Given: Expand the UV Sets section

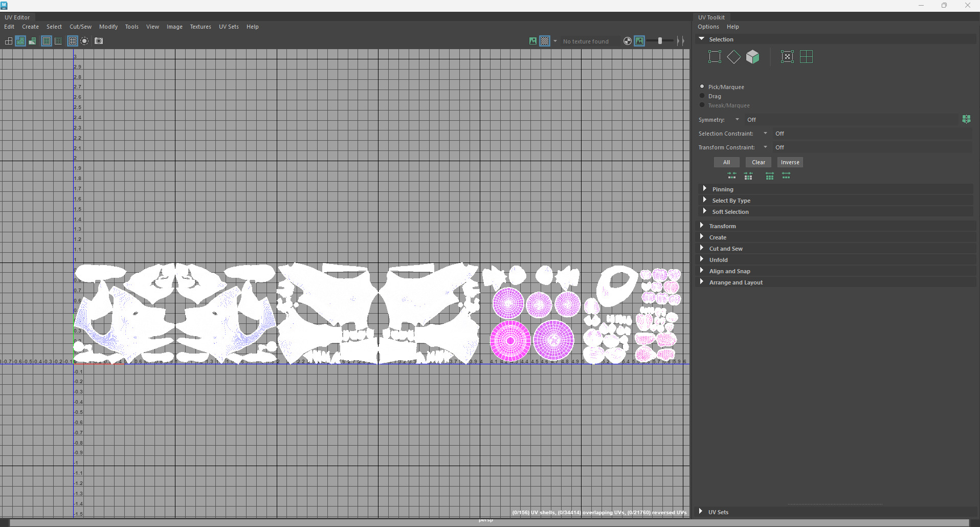Looking at the screenshot, I should tap(836, 512).
